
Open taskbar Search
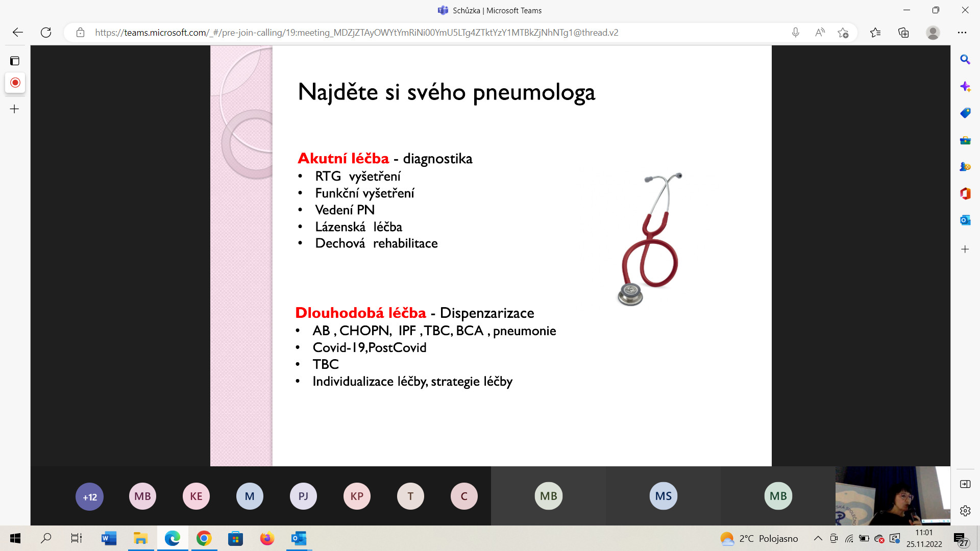point(46,538)
